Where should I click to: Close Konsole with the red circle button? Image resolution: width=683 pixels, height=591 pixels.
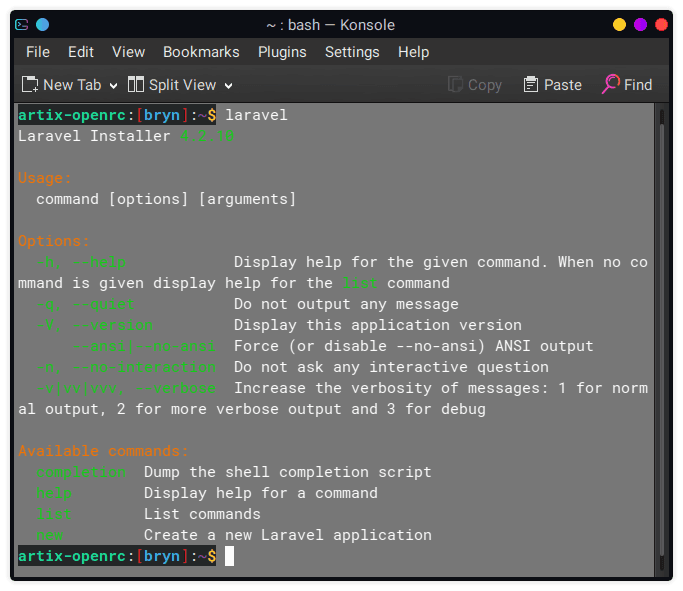pos(661,24)
